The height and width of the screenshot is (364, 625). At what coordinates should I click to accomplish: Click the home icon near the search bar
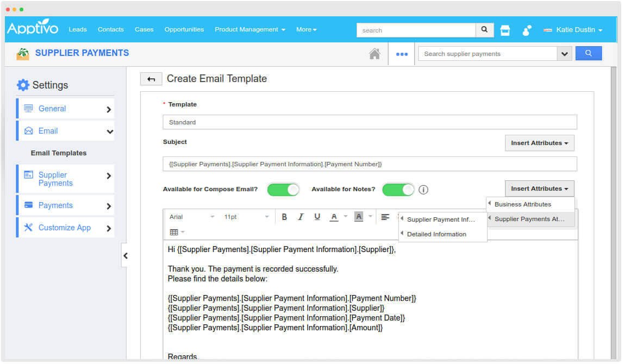click(x=374, y=53)
